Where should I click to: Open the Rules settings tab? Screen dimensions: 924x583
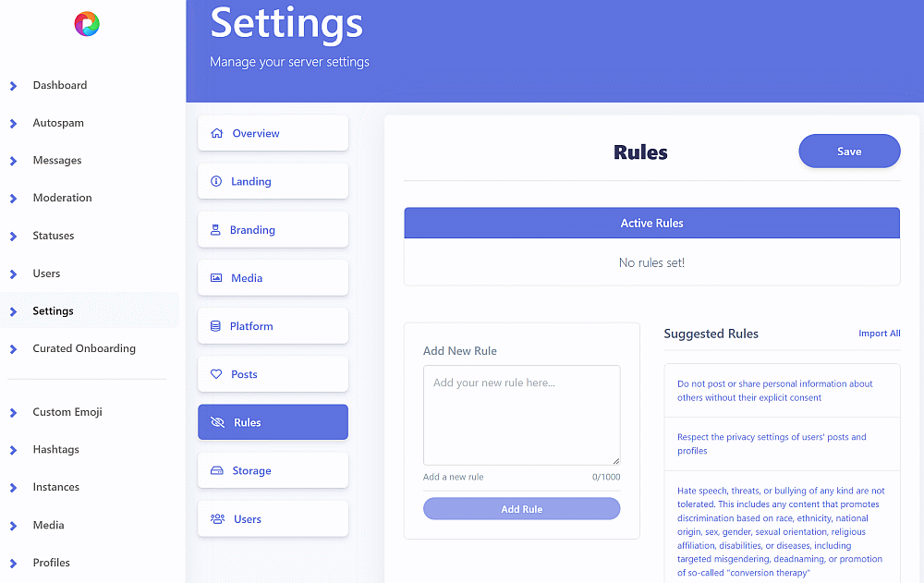point(273,422)
